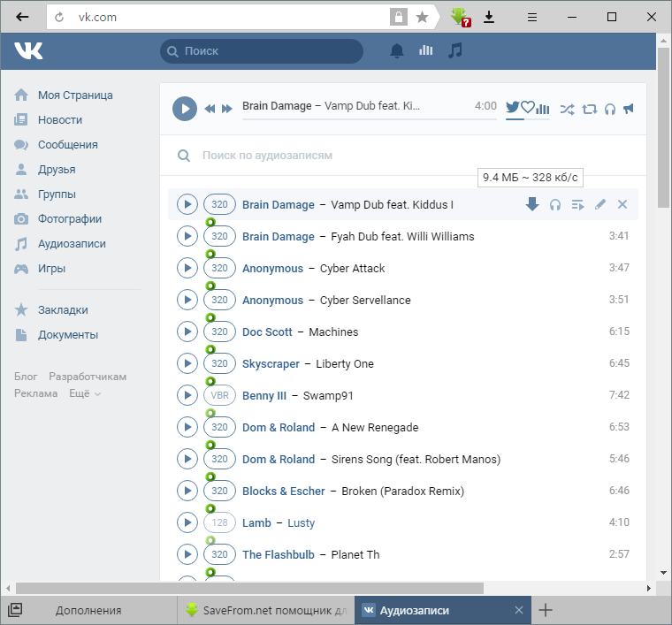Screen dimensions: 672x625
Task: Play Skyscraper Liberty One
Action: [x=187, y=363]
